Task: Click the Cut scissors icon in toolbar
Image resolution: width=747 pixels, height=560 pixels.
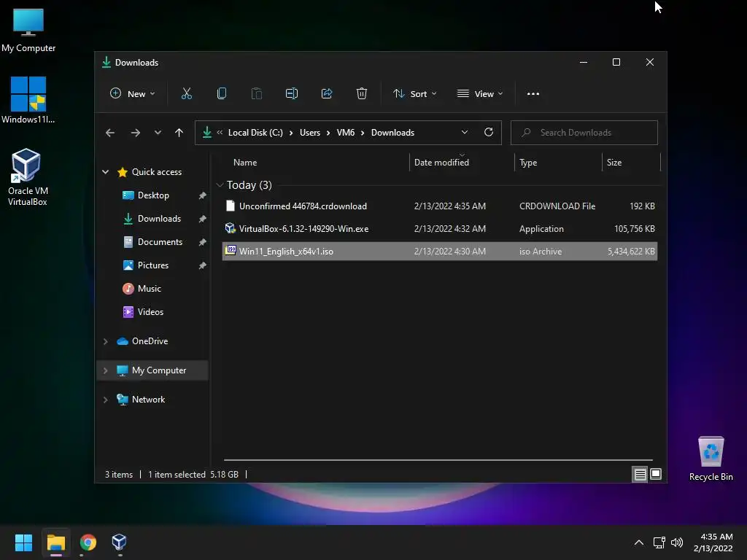Action: [186, 94]
